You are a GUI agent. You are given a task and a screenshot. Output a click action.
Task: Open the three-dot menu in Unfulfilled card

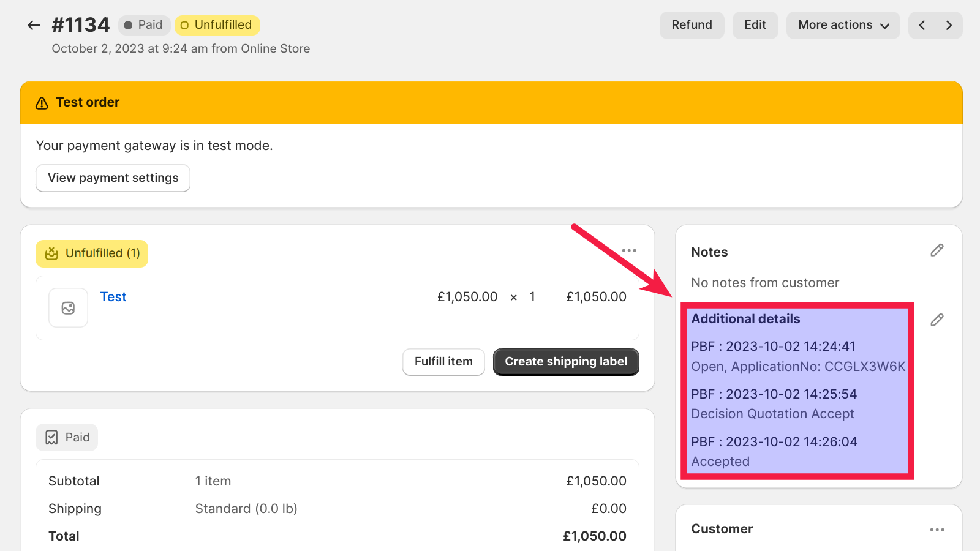pyautogui.click(x=629, y=250)
